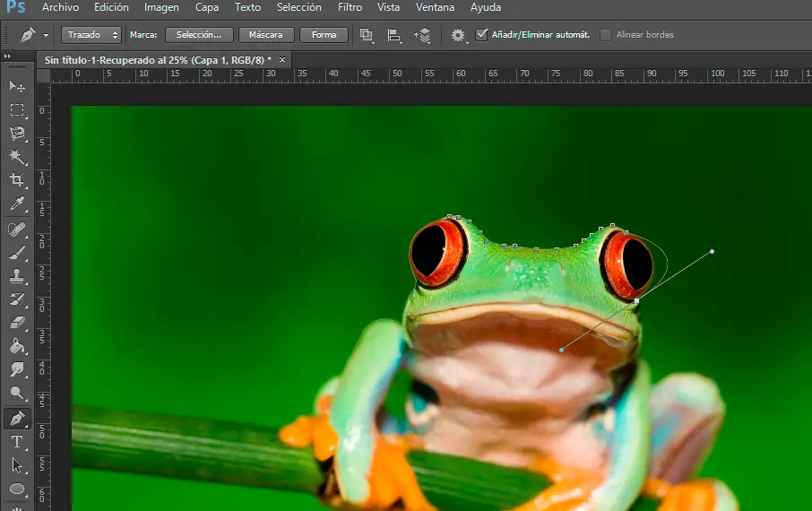Click the Selección... button
The width and height of the screenshot is (812, 511).
pos(199,35)
